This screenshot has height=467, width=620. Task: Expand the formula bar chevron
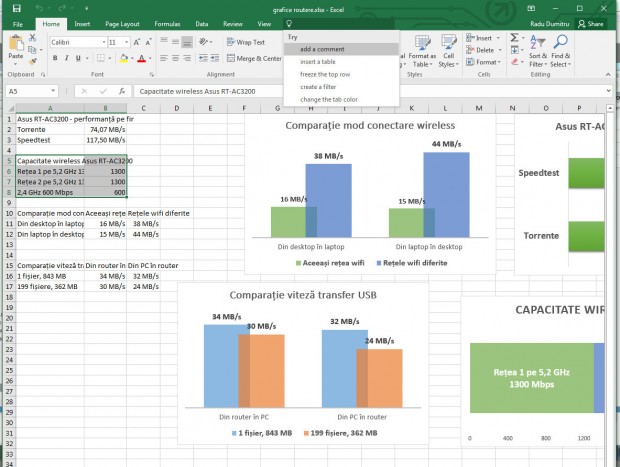tap(609, 91)
